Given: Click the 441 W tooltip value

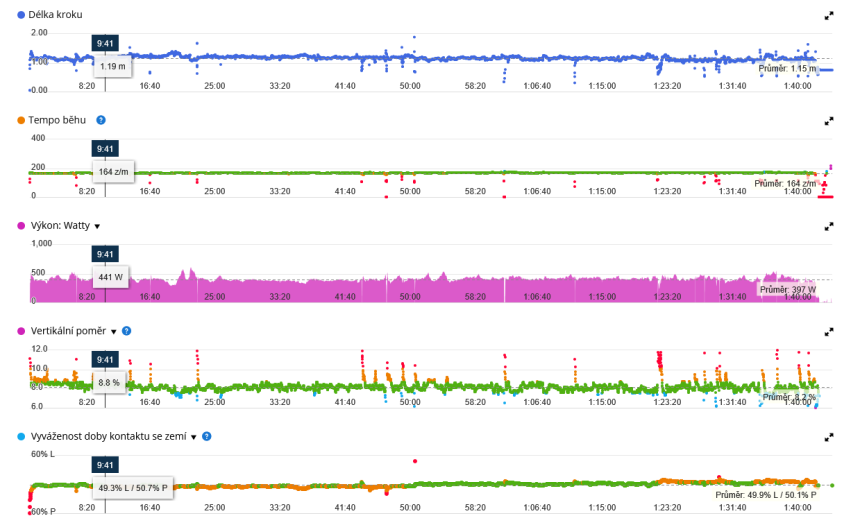Looking at the screenshot, I should pos(111,277).
